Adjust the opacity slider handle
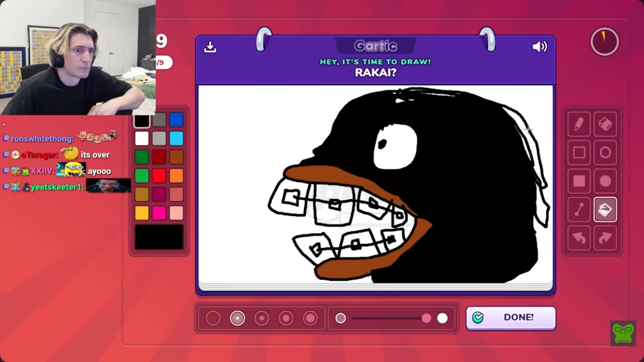This screenshot has height=362, width=644. [426, 319]
